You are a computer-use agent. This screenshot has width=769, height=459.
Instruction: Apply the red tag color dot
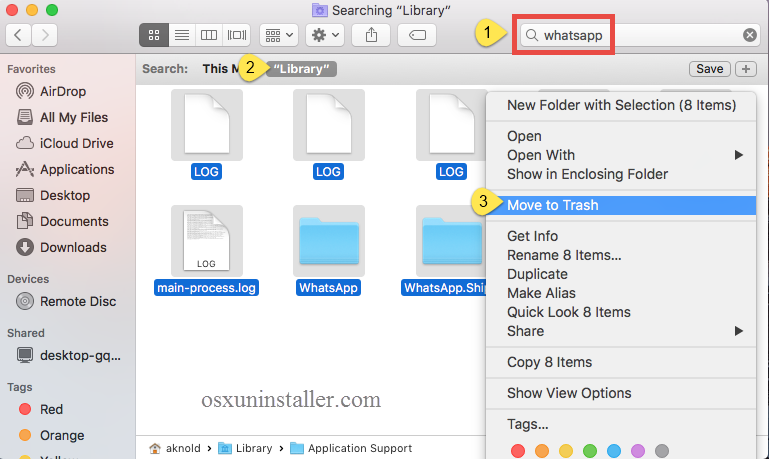pyautogui.click(x=517, y=451)
